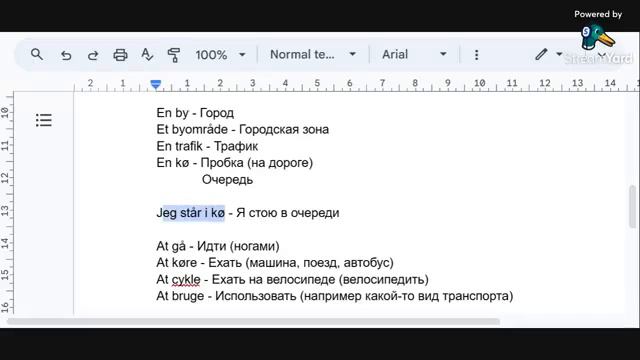This screenshot has height=360, width=640.
Task: Print the document
Action: click(x=120, y=55)
